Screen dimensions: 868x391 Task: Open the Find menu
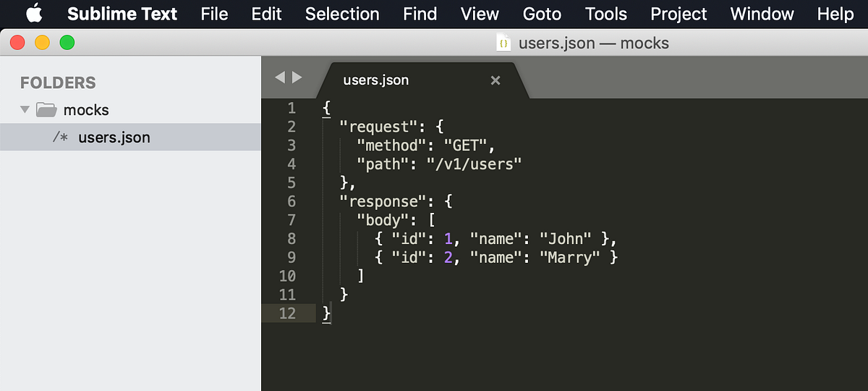click(x=420, y=14)
